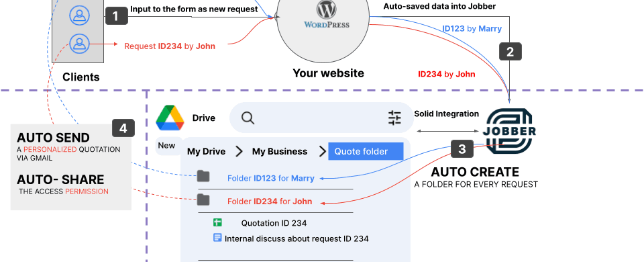Click chevron before Quote folder

[323, 151]
